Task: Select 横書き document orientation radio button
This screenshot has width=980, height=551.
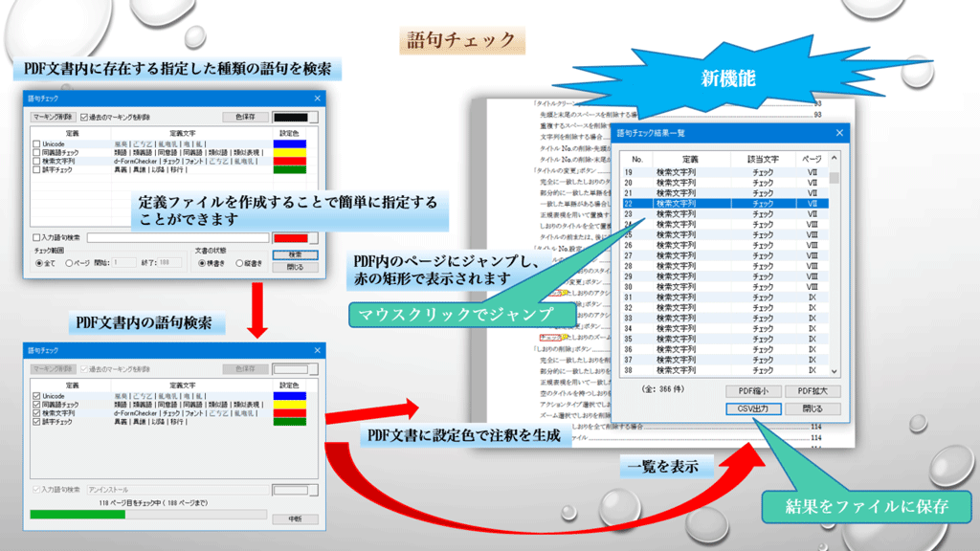Action: tap(203, 262)
